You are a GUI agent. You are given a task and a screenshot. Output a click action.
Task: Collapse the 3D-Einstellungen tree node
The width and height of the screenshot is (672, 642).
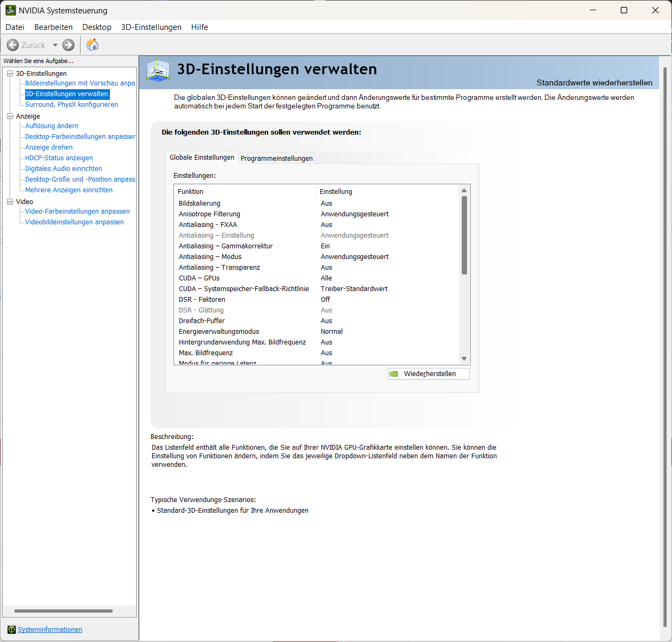(10, 74)
